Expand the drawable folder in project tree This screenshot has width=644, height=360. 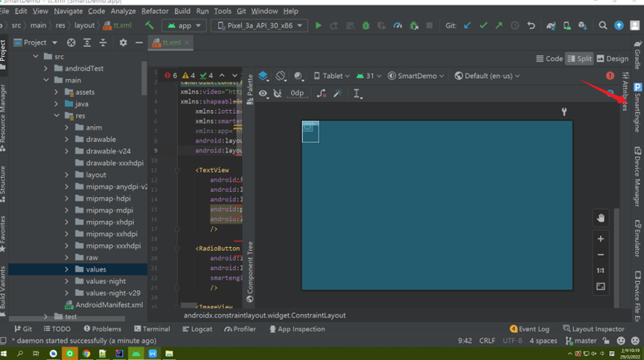coord(66,139)
